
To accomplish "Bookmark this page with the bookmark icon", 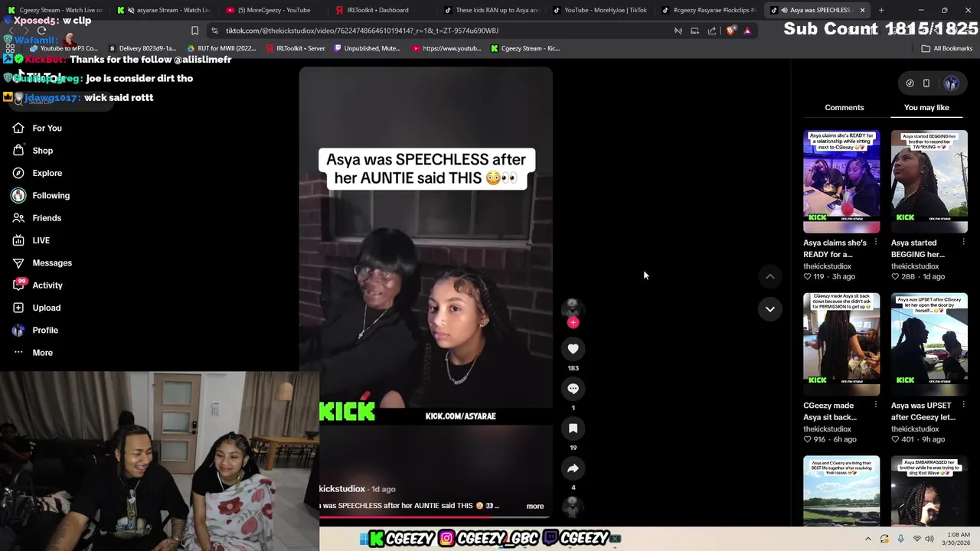I will 194,31.
